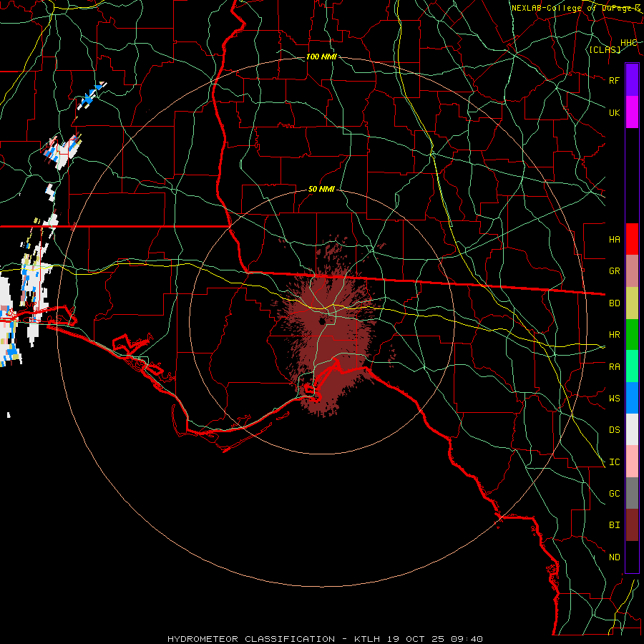Click the GC legend label

pyautogui.click(x=615, y=494)
